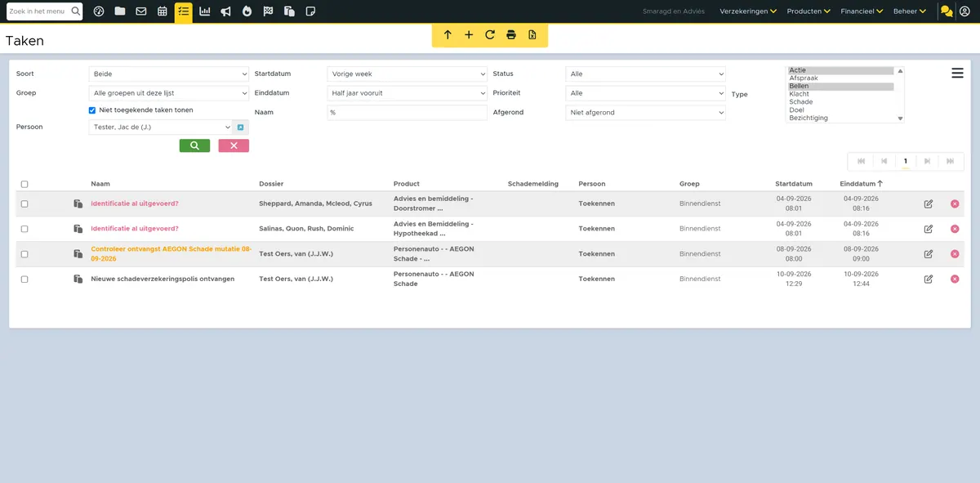Open the Financieel menu

coord(862,11)
